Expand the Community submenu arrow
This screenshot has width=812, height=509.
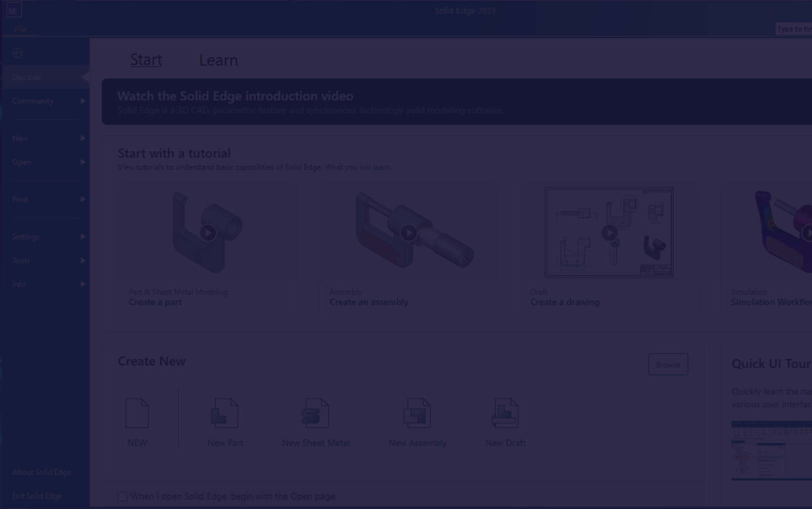pos(83,101)
